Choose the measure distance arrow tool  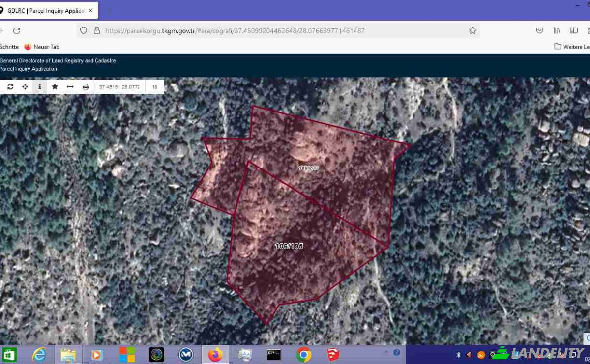click(x=70, y=87)
